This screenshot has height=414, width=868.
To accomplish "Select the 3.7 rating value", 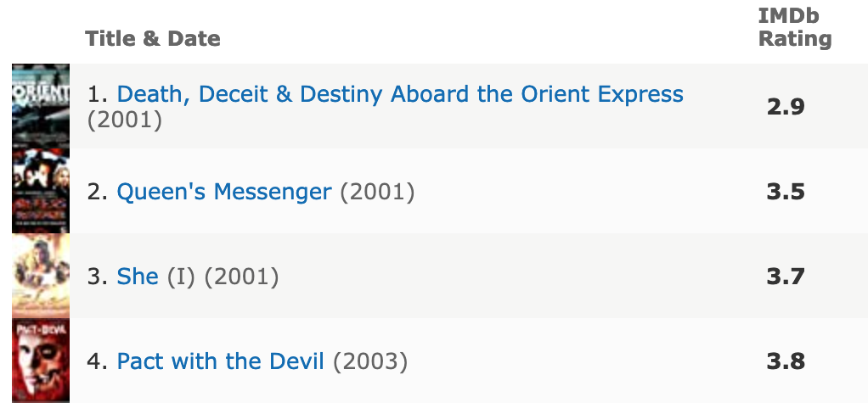I will (x=786, y=277).
